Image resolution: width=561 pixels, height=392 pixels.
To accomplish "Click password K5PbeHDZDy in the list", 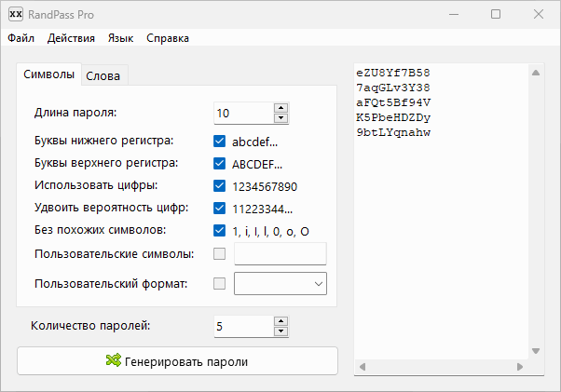I will pyautogui.click(x=393, y=118).
